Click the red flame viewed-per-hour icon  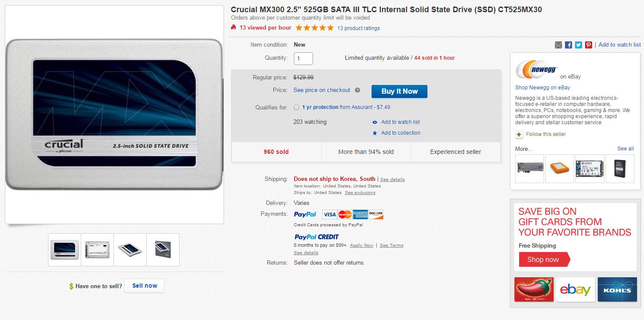tap(234, 27)
